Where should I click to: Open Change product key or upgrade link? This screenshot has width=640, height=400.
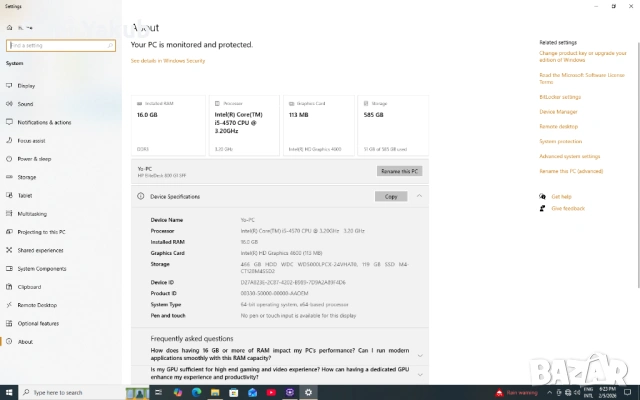pos(582,56)
